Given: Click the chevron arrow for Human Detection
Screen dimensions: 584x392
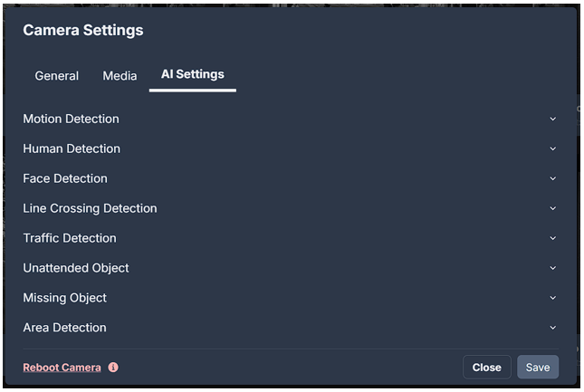Looking at the screenshot, I should coord(552,148).
